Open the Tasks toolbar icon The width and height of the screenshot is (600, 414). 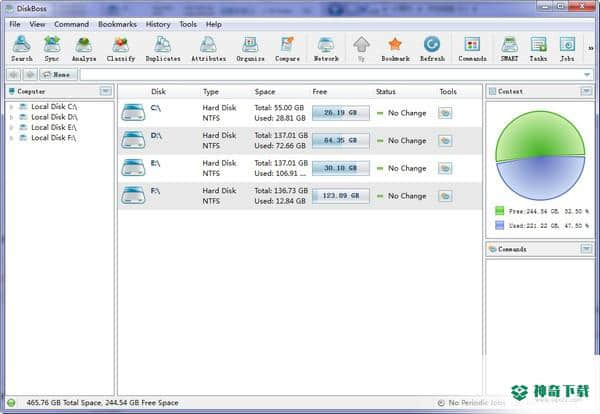pyautogui.click(x=538, y=49)
